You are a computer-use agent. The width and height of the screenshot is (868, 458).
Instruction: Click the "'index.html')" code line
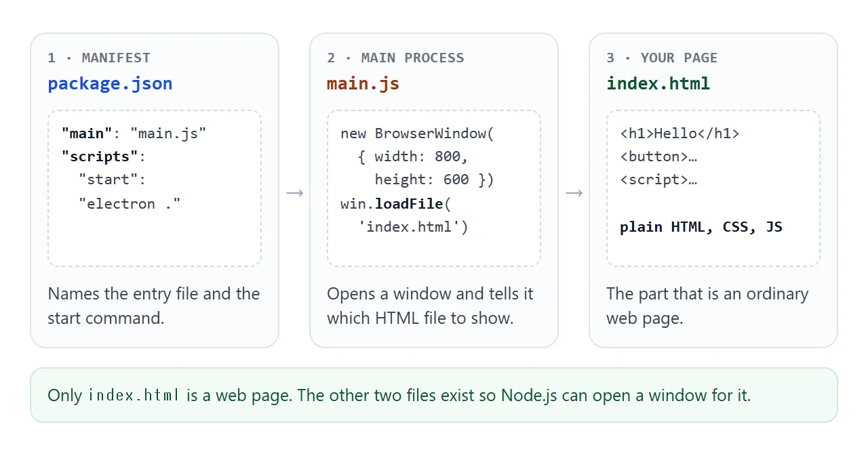pyautogui.click(x=413, y=226)
